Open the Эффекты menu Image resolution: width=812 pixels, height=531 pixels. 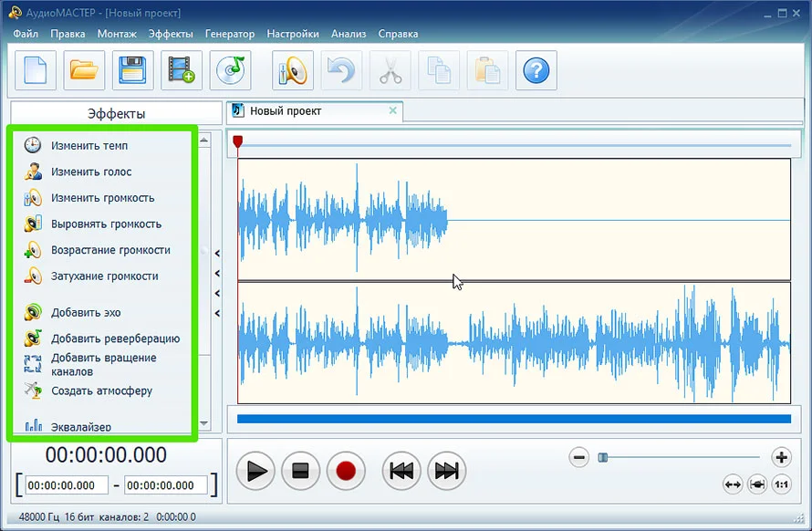(x=171, y=34)
